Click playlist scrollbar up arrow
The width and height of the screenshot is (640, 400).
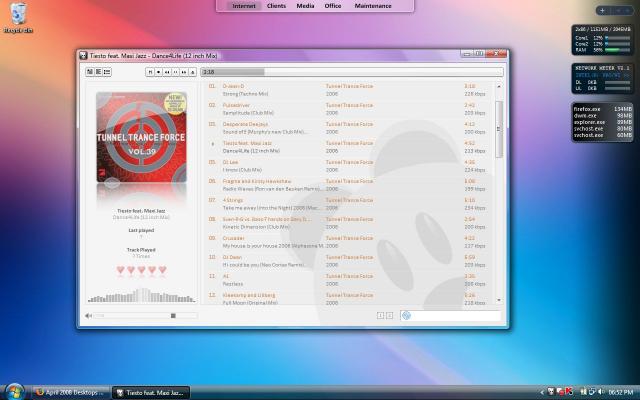499,87
